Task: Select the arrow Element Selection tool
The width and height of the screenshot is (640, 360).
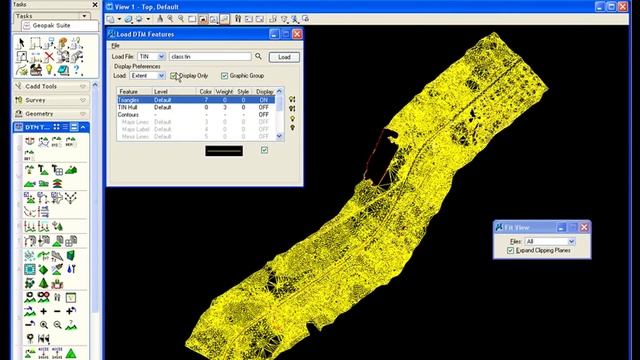Action: tap(22, 42)
